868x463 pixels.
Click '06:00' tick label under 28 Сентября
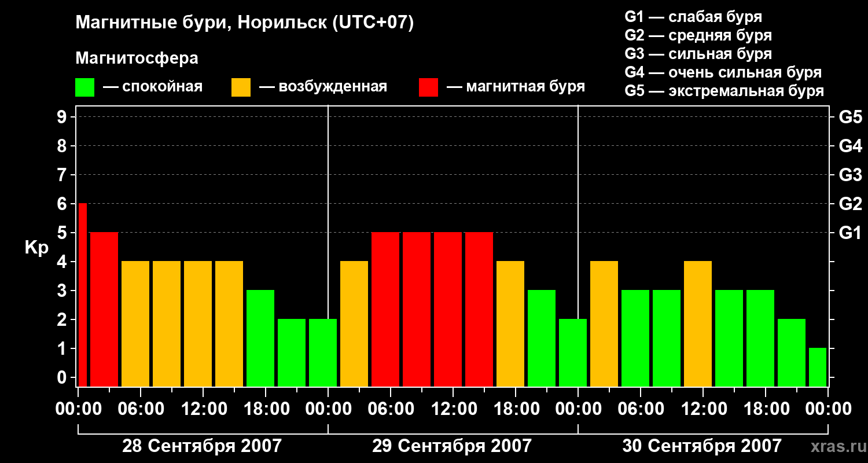pos(141,409)
